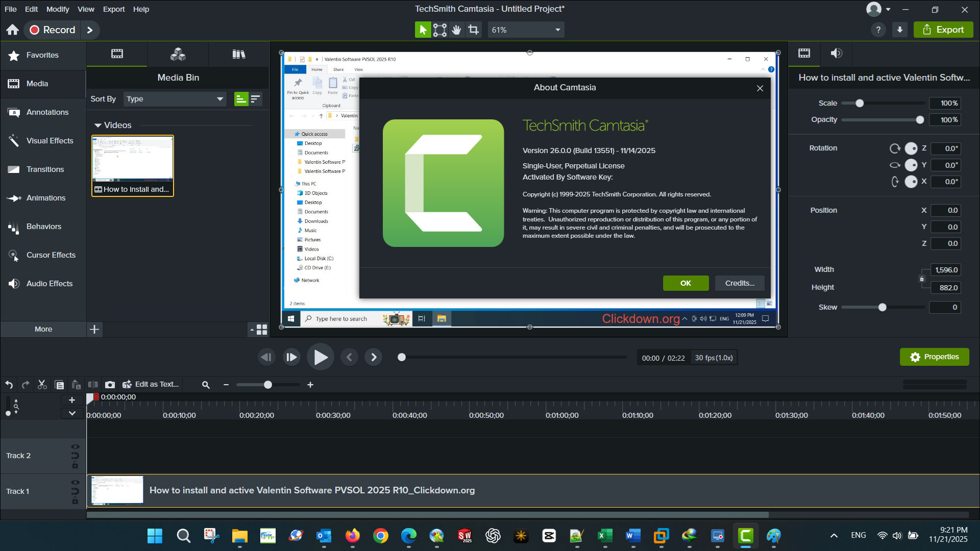980x551 pixels.
Task: Open the Library panel
Action: point(238,54)
